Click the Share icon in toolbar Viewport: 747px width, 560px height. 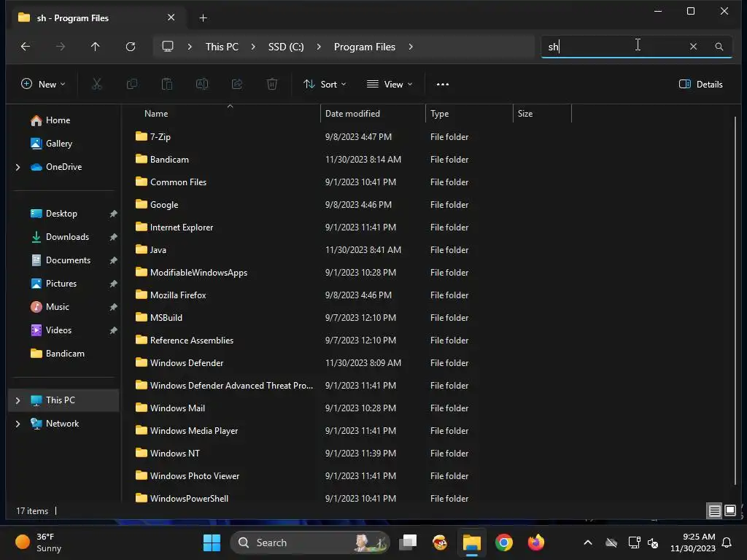tap(237, 85)
